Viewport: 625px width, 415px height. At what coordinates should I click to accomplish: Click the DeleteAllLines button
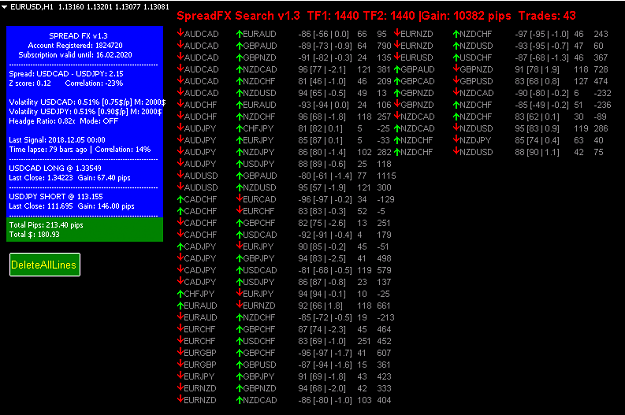tap(45, 265)
